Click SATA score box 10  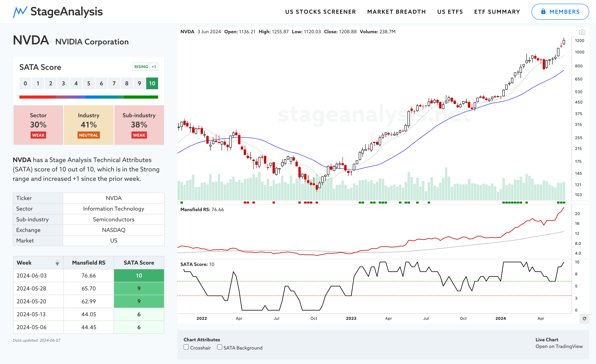152,83
